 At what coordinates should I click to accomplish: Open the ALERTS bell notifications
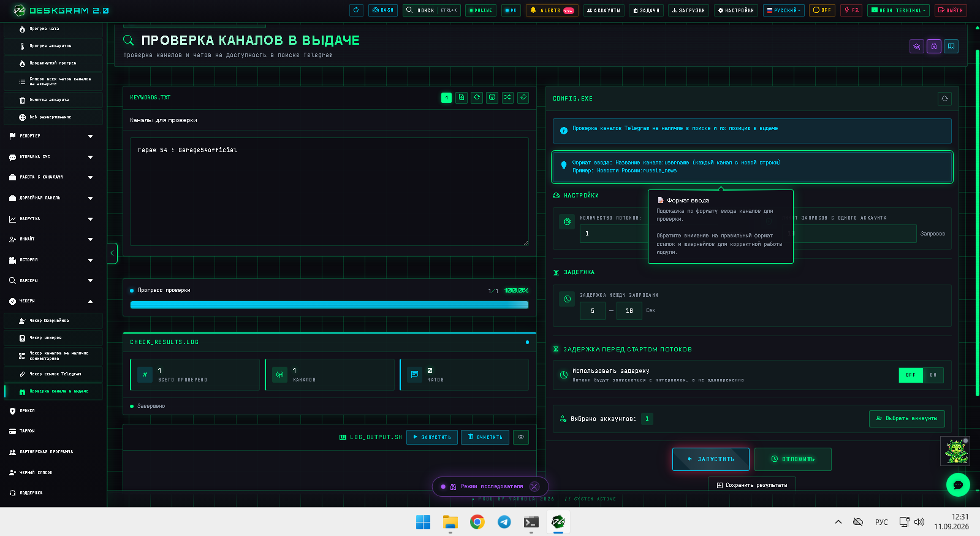coord(552,10)
